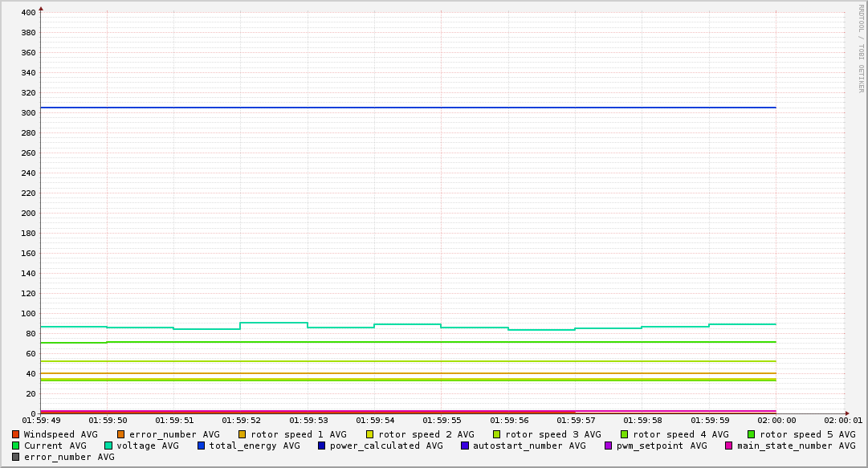
Task: Click the 01:59:49 start time axis label
Action: 41,420
